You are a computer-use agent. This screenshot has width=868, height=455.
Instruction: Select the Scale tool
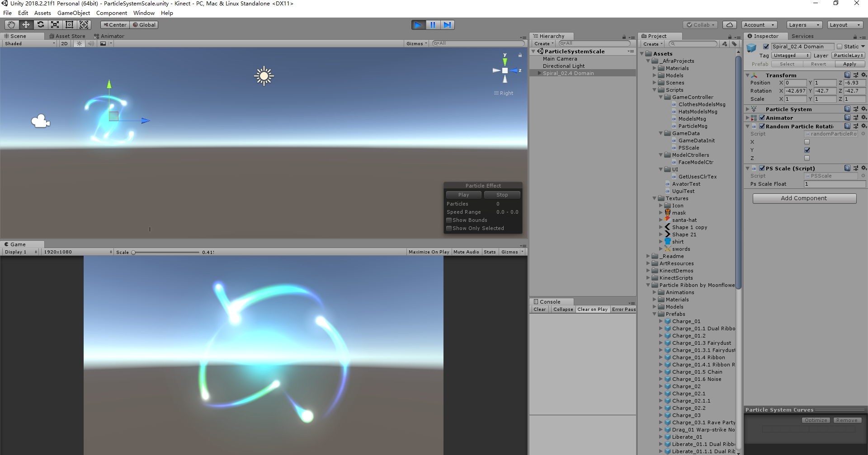coord(55,25)
